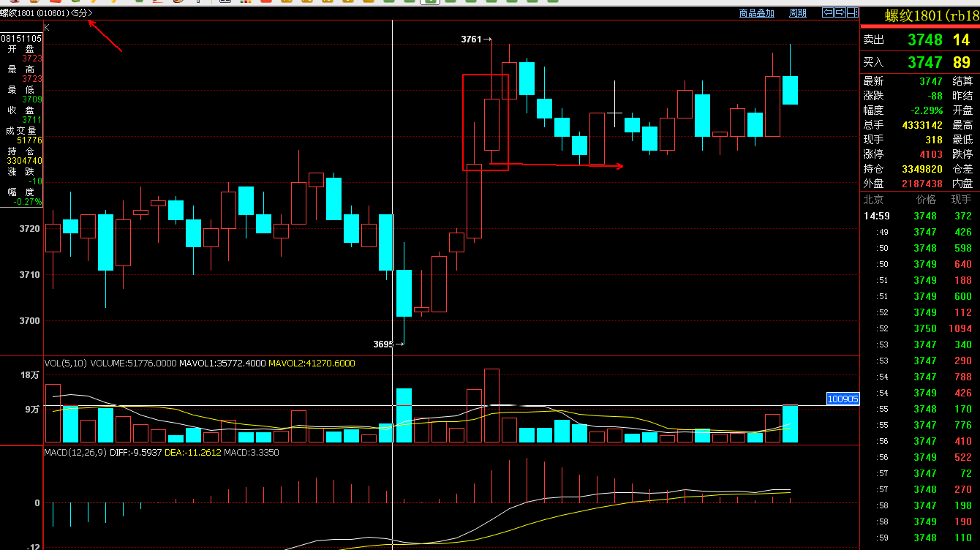The height and width of the screenshot is (550, 980).
Task: Click the 100905 volume level marker
Action: point(843,399)
